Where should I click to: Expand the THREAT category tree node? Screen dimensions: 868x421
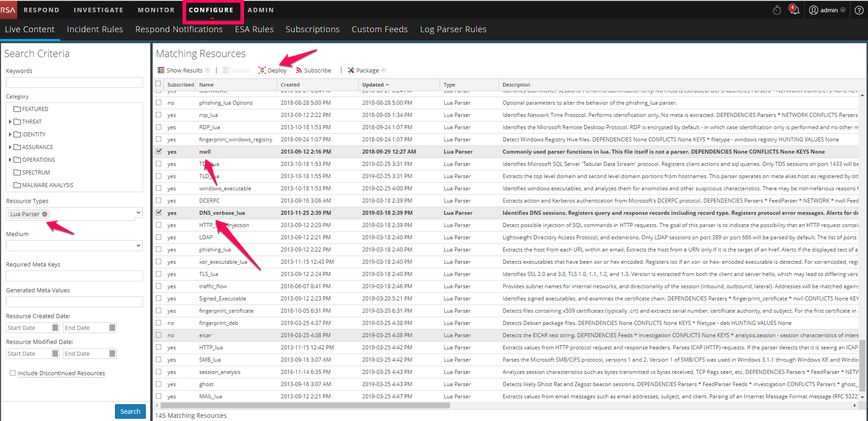coord(10,121)
